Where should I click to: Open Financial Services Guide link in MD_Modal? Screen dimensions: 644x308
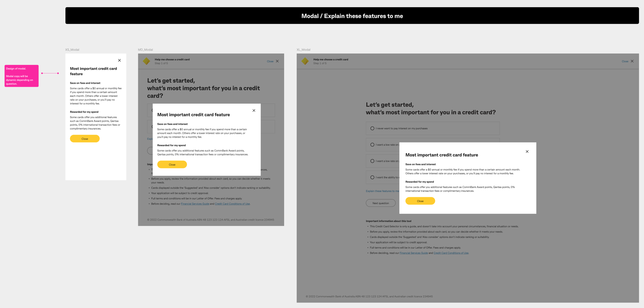(195, 204)
